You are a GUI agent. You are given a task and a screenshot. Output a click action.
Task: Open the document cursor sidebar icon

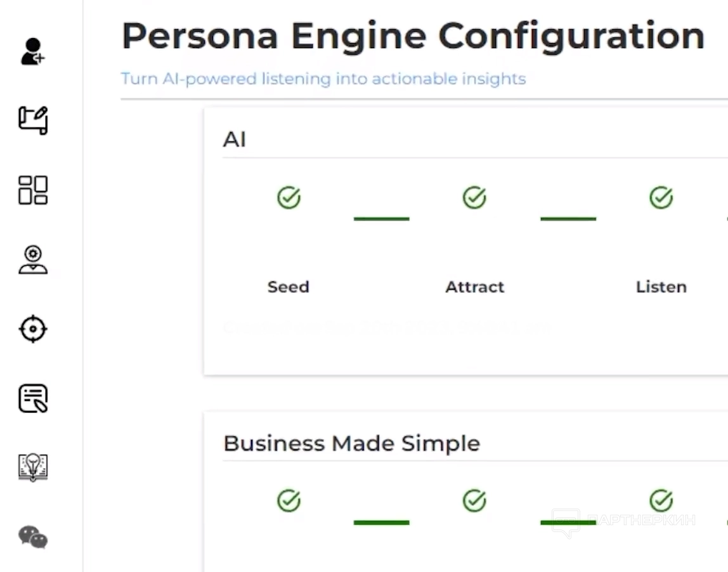point(33,398)
